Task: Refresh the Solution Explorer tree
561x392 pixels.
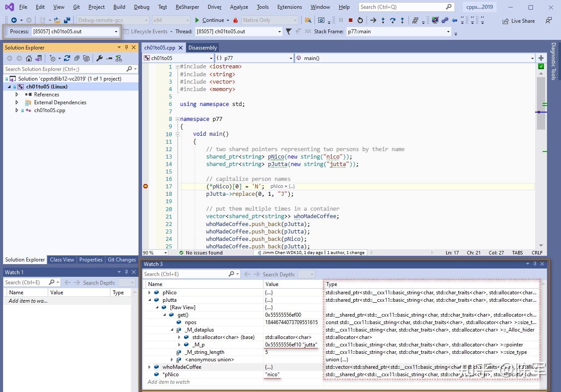Action: [x=67, y=58]
